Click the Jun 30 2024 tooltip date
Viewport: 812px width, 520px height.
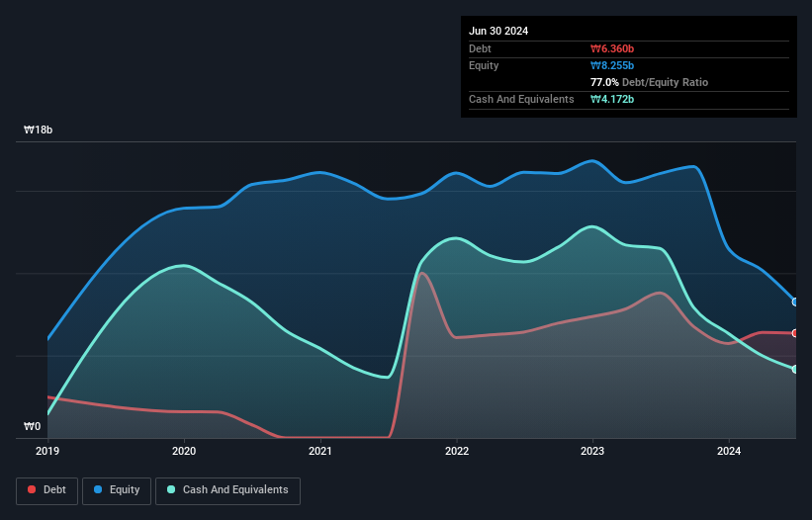pyautogui.click(x=498, y=31)
